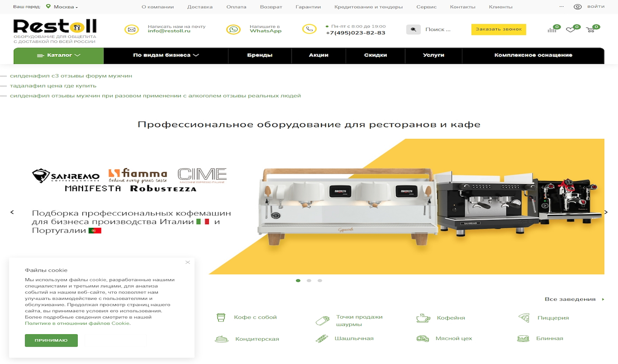Select the second banner slide dot
Image resolution: width=618 pixels, height=364 pixels.
(309, 280)
